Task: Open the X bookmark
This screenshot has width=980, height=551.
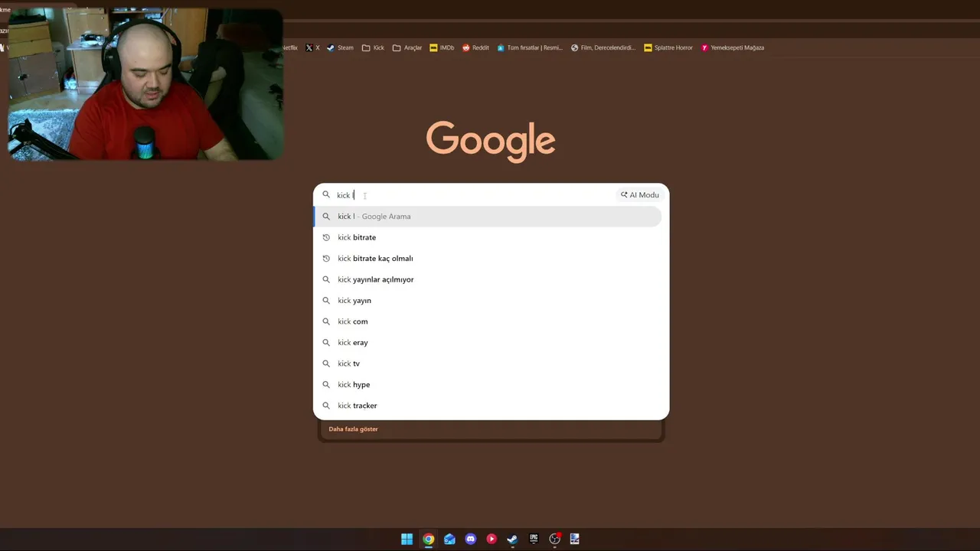Action: [312, 47]
